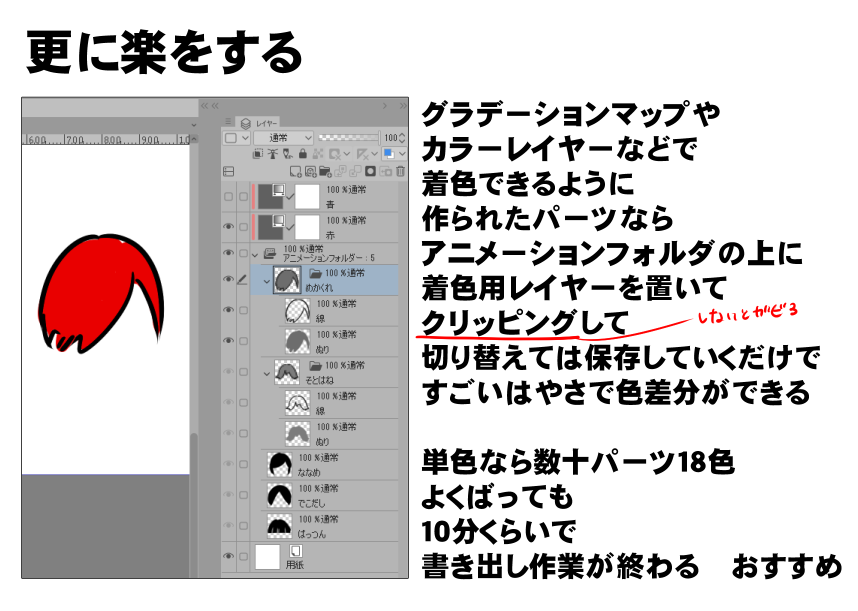Open the blending mode 通常 dropdown

(283, 138)
